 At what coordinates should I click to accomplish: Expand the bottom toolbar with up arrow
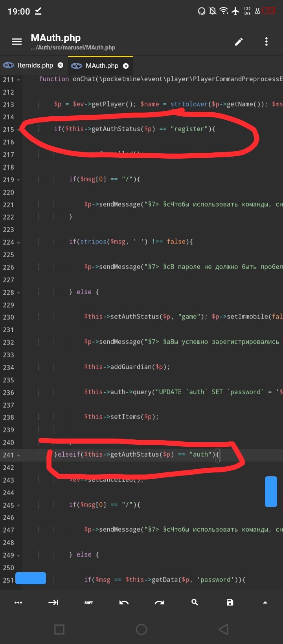pyautogui.click(x=265, y=602)
